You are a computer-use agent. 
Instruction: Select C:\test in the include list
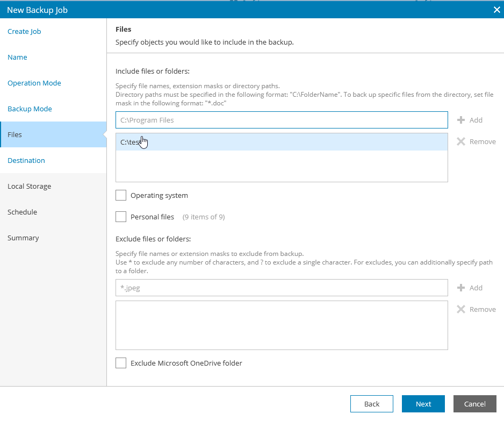click(x=215, y=141)
